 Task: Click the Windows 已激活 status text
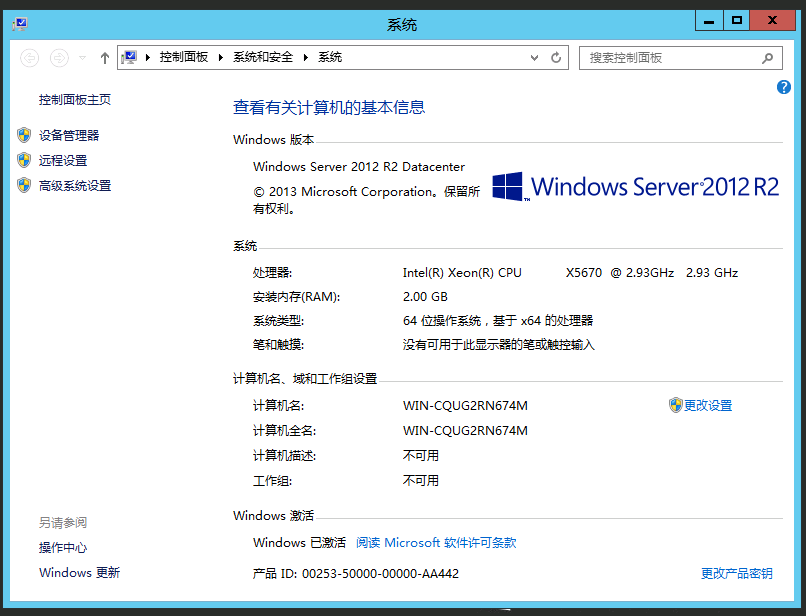(299, 543)
